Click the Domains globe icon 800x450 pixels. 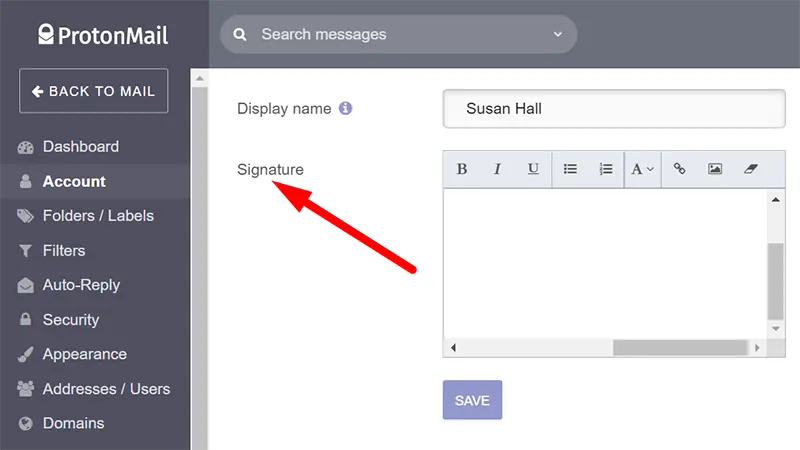[26, 423]
